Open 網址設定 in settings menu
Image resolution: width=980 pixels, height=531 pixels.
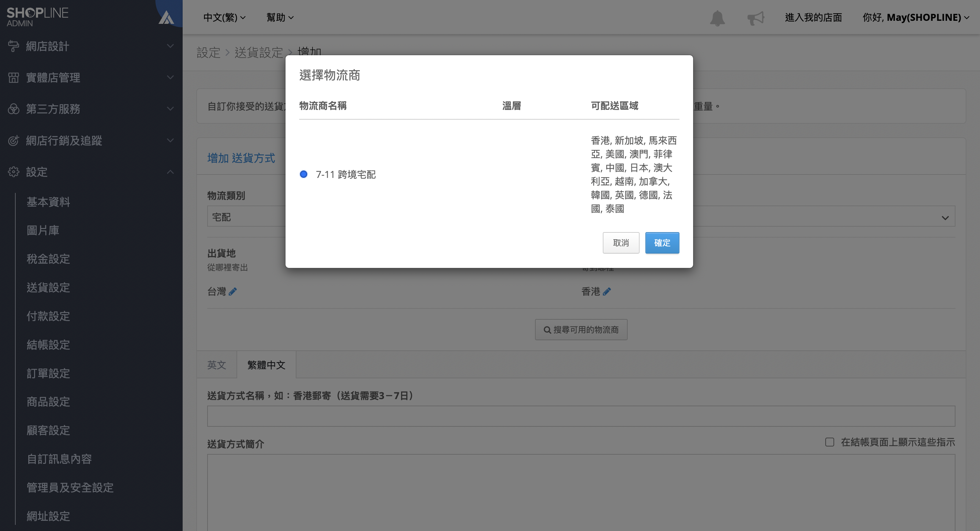48,516
